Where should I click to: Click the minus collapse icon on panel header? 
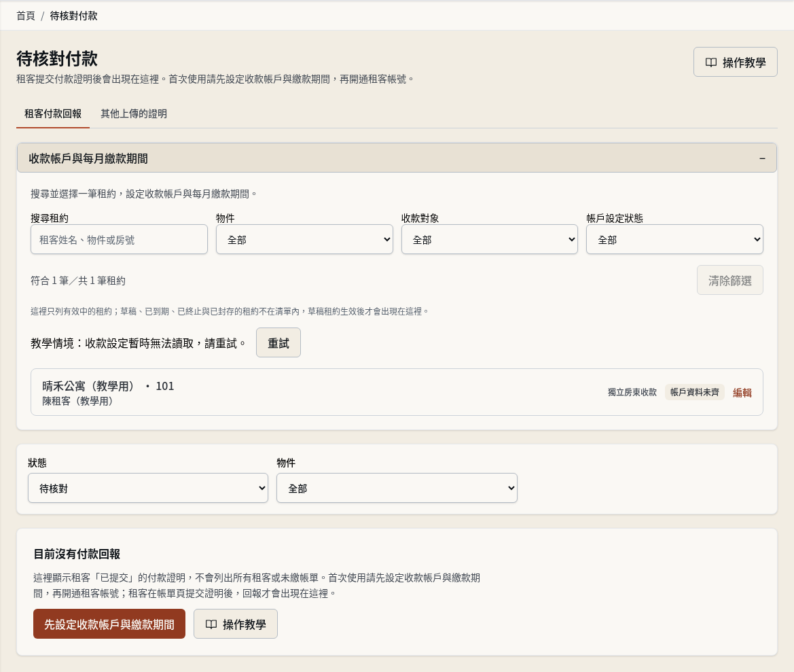pyautogui.click(x=762, y=158)
